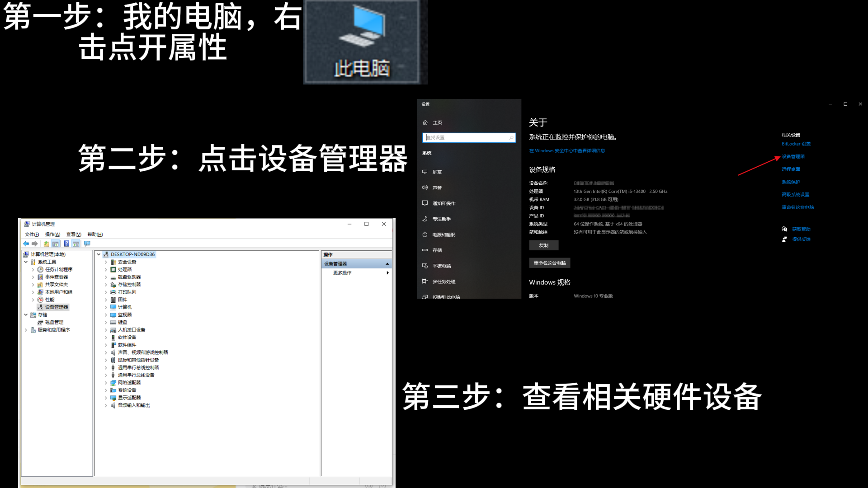Select the 键盘 keyboard icon
868x488 pixels.
pyautogui.click(x=113, y=322)
